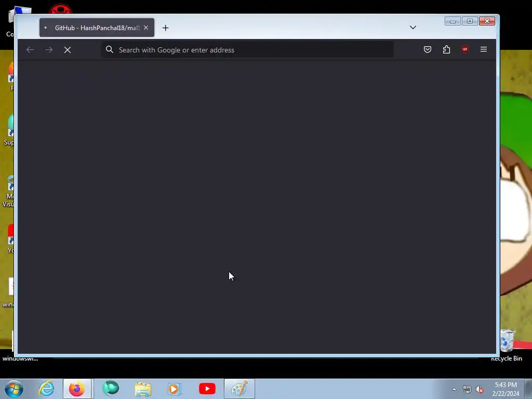Viewport: 532px width, 399px height.
Task: Maximize the Firefox window
Action: coord(470,21)
